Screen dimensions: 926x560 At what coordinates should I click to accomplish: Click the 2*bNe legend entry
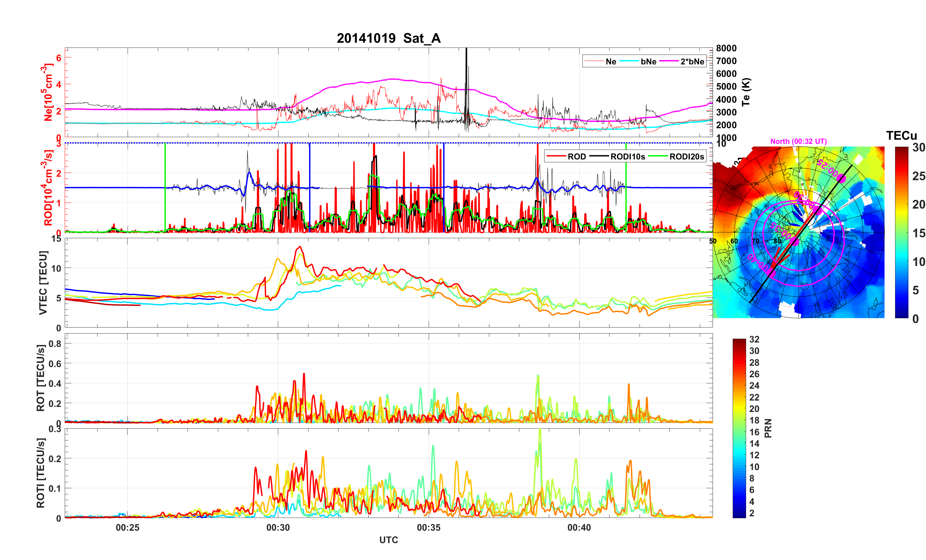click(x=692, y=61)
